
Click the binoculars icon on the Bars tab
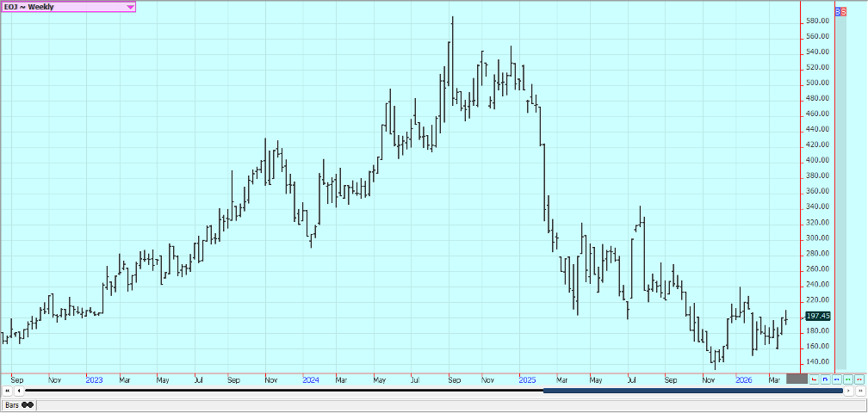pyautogui.click(x=28, y=404)
